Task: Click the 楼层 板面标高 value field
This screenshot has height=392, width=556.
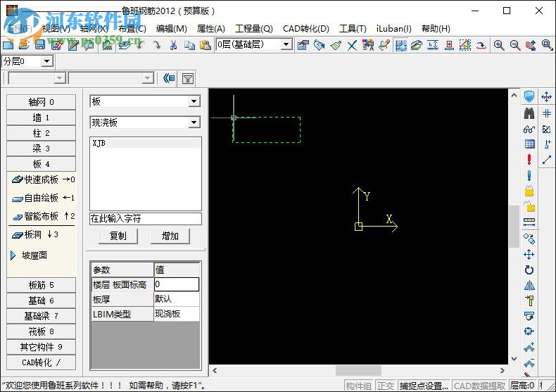Action: click(176, 284)
